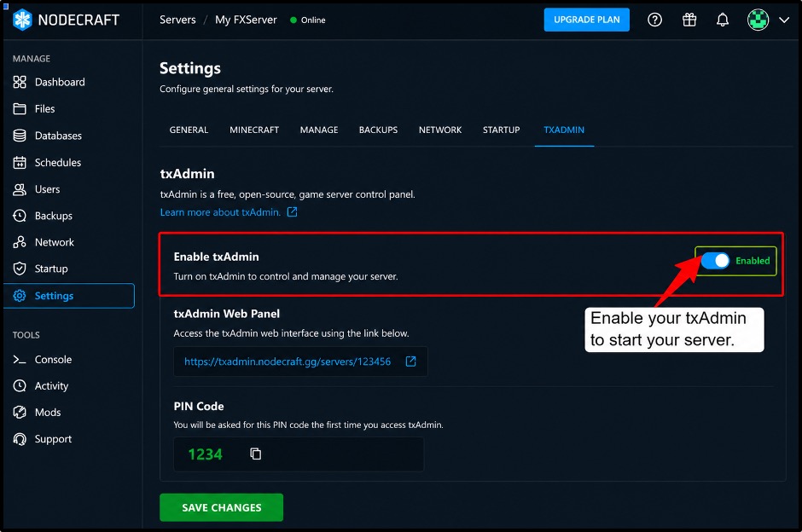Switch to the Startup settings tab
Screen dimensions: 802x532
tap(502, 130)
